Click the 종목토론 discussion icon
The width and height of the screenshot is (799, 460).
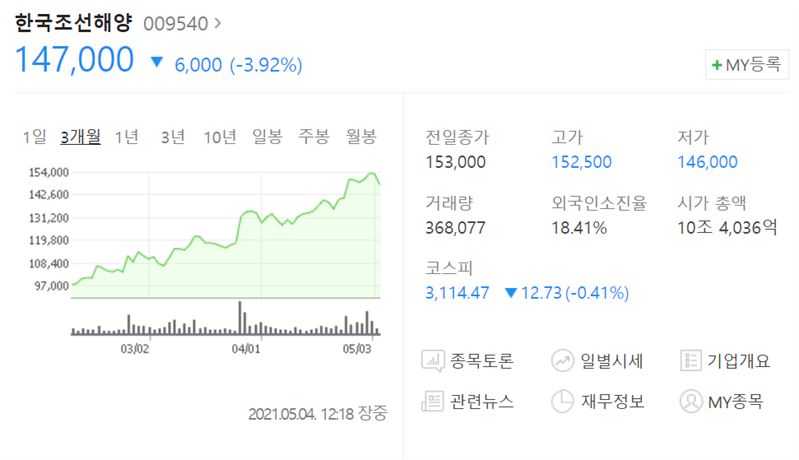[433, 361]
